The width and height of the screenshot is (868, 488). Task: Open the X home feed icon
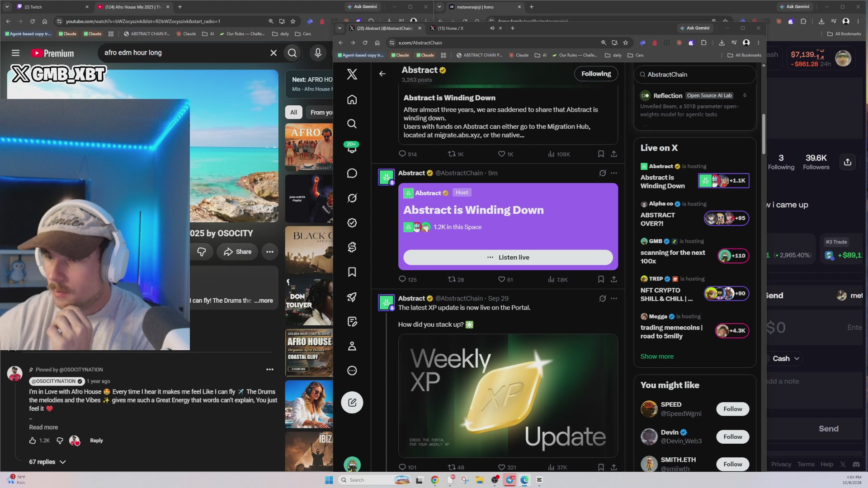click(352, 99)
